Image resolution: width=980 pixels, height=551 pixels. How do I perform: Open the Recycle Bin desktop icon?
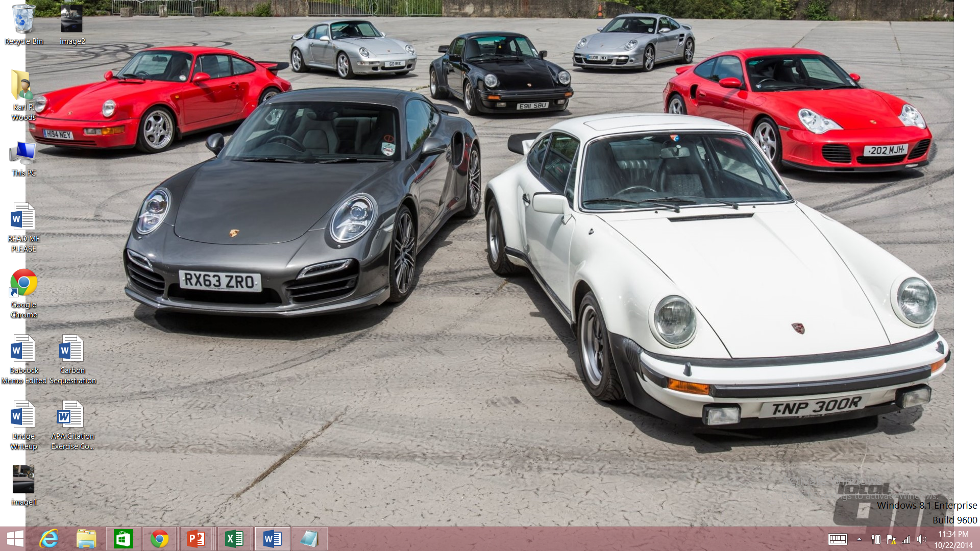click(23, 24)
